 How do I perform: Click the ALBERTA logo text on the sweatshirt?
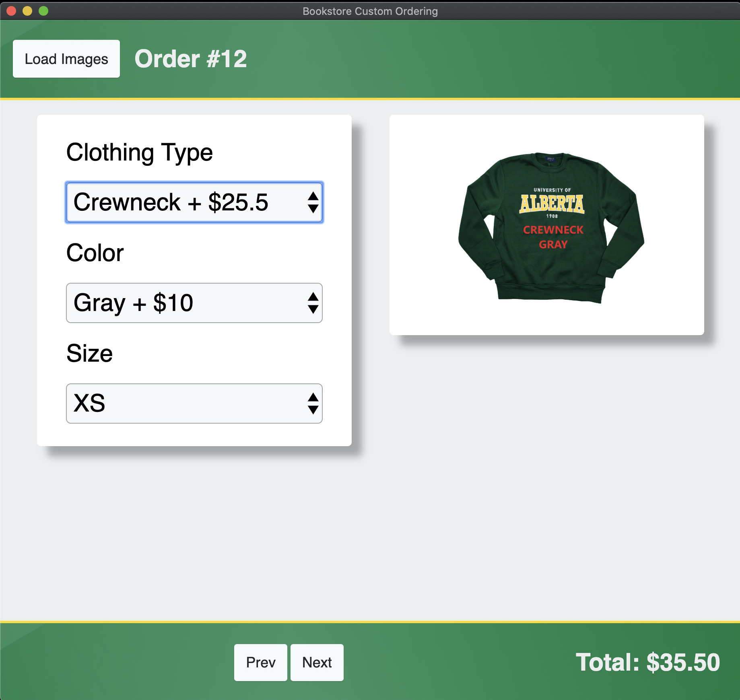click(552, 204)
